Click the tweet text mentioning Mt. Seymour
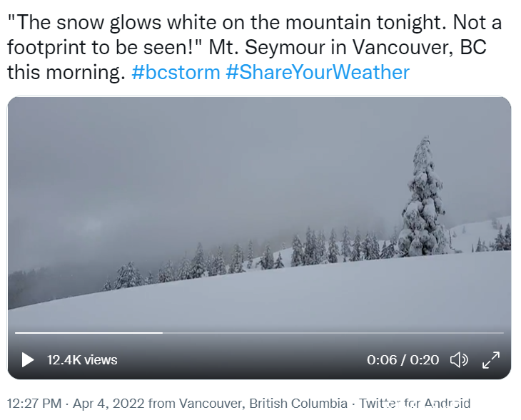Screen dimensions: 521x420 254,47
